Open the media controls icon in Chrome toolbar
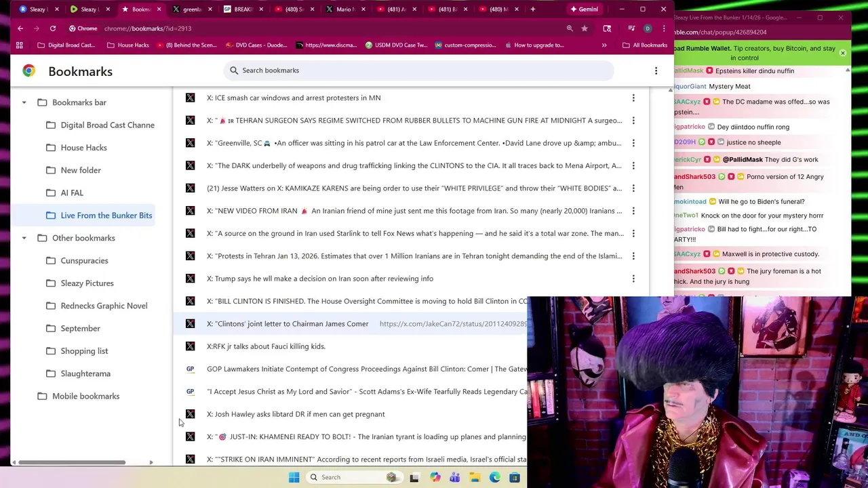Screen dimensions: 868x488 631,28
